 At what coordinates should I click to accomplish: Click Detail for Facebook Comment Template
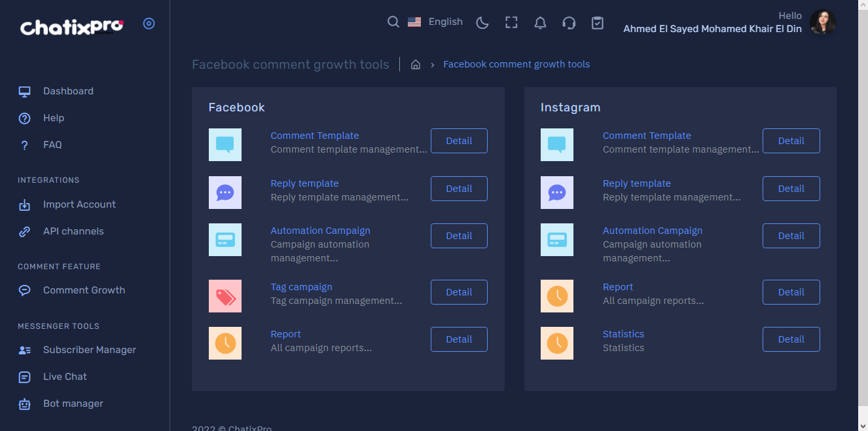click(x=459, y=141)
